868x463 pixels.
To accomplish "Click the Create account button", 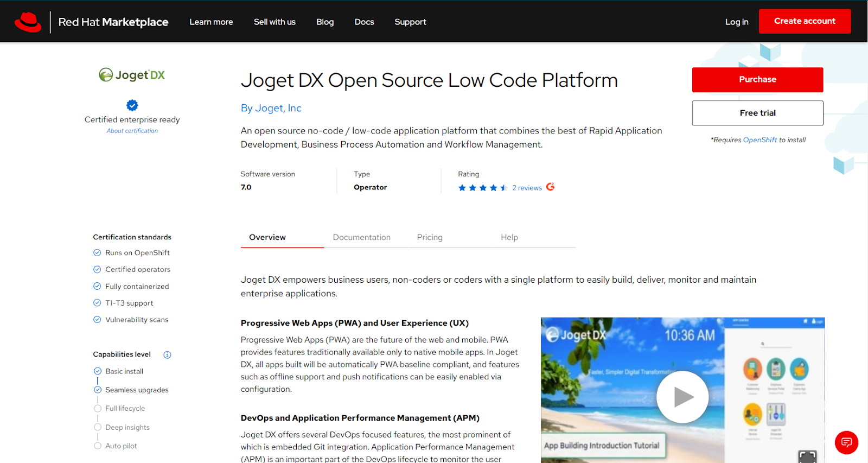I will pos(805,21).
